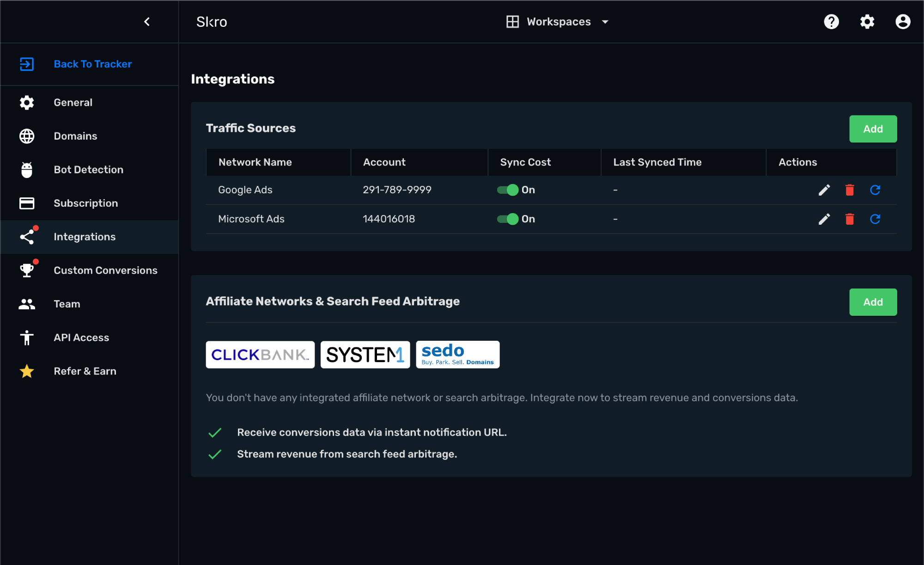Toggle Sync Cost for Google Ads
This screenshot has width=924, height=565.
(x=507, y=190)
